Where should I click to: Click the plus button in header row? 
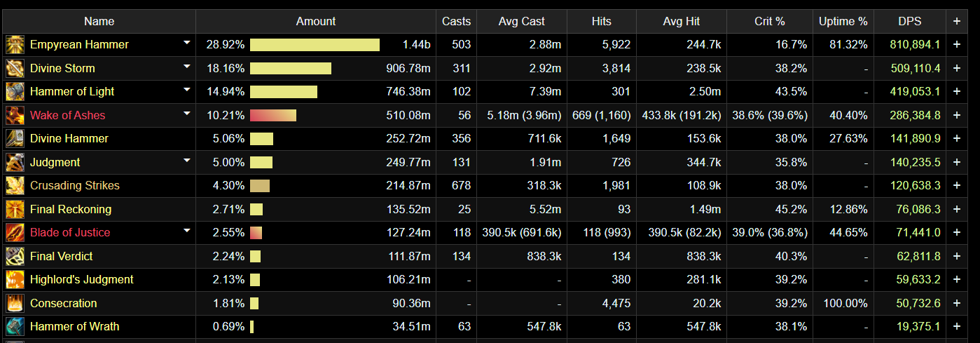click(957, 22)
